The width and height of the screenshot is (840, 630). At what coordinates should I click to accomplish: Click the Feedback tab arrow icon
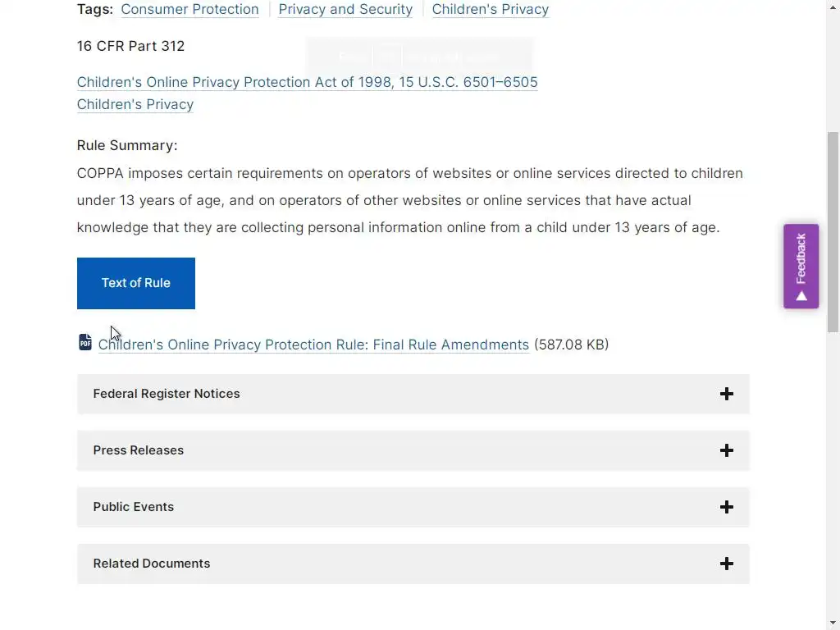(x=801, y=296)
